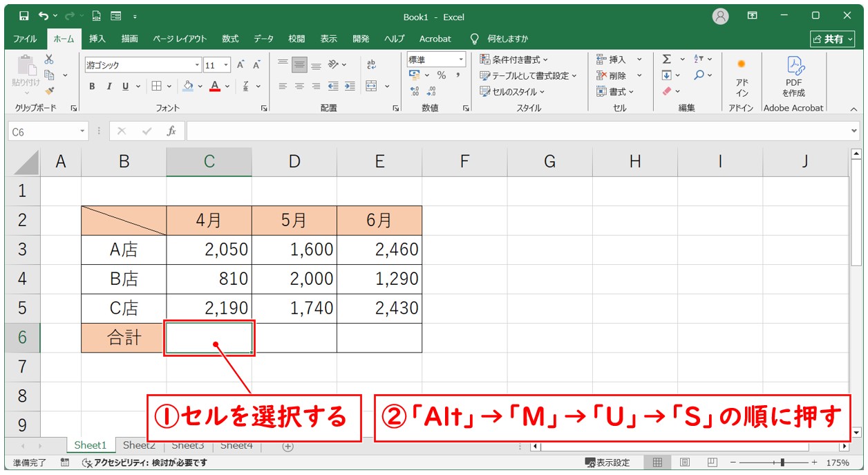
Task: Toggle bold formatting
Action: [x=92, y=86]
